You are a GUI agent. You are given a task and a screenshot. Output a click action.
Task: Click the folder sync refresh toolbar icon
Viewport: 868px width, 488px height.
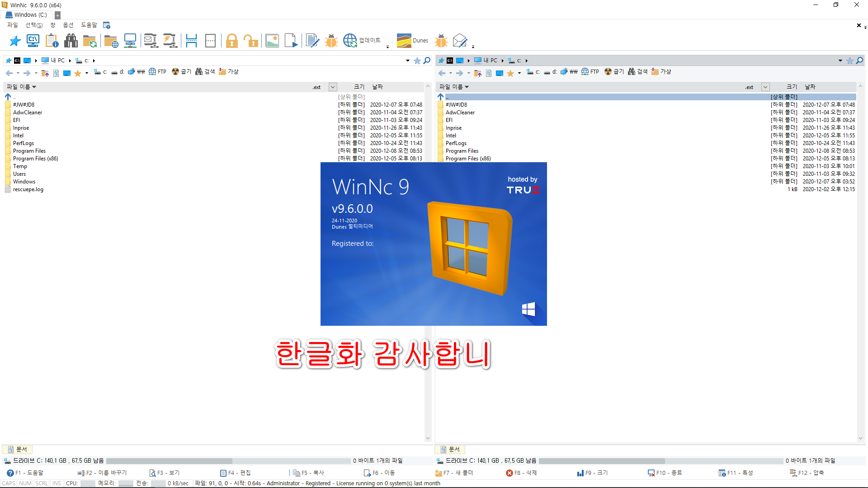pos(90,41)
